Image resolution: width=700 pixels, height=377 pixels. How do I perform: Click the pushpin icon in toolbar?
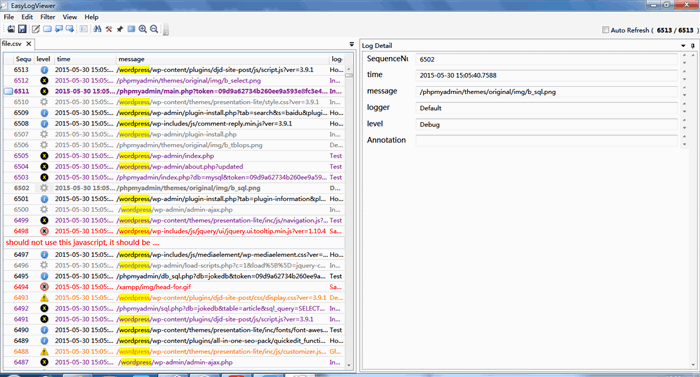click(120, 29)
